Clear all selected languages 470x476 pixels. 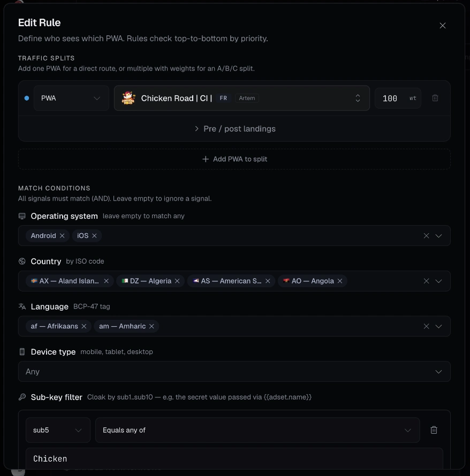pos(426,326)
